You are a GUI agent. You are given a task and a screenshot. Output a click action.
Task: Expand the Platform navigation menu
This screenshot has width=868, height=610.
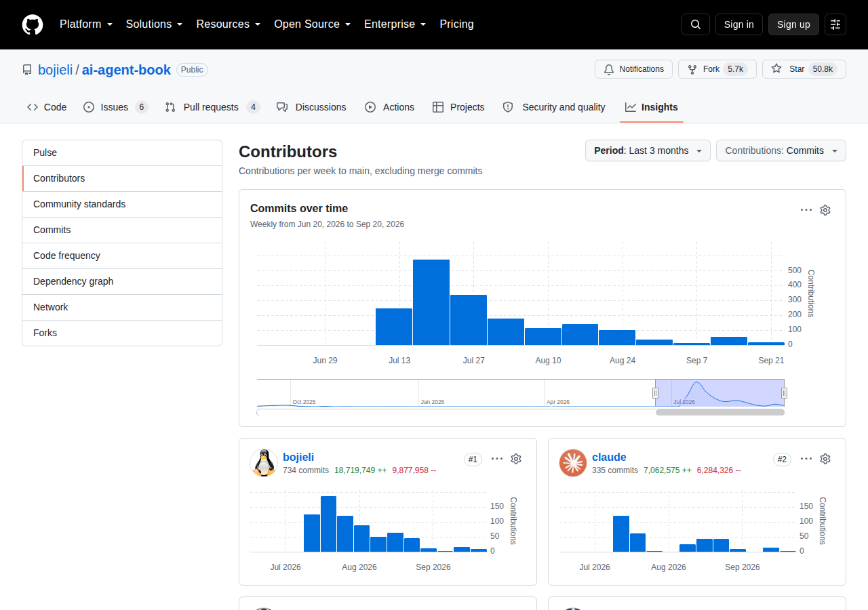(86, 24)
